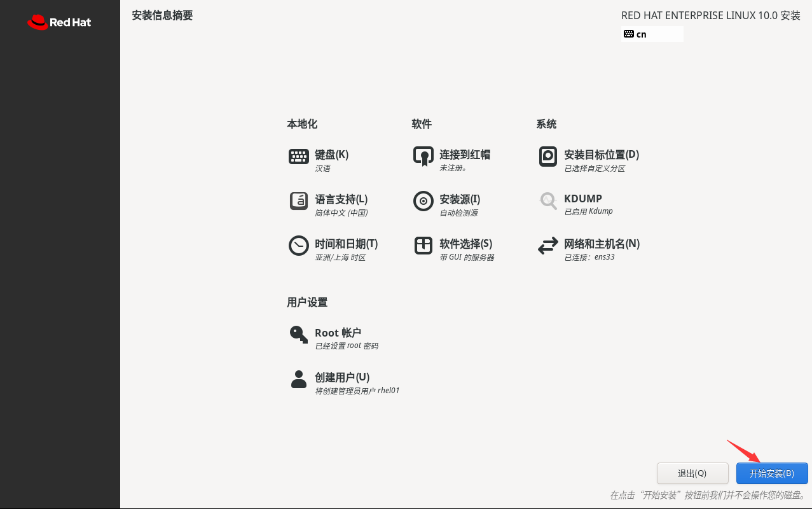Screen dimensions: 812x509
Task: Click the 自动检测源 status text
Action: coord(459,213)
